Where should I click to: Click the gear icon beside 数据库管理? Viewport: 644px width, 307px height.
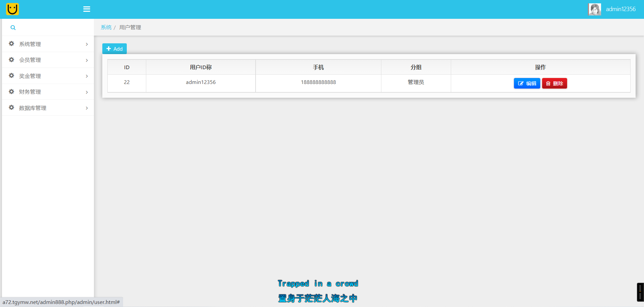coord(11,107)
